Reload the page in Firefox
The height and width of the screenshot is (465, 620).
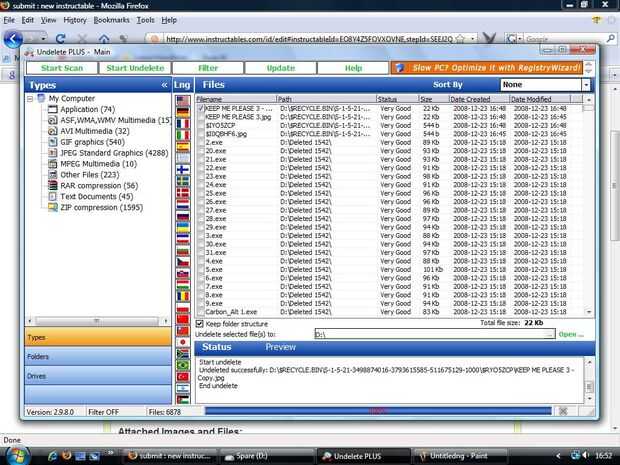click(60, 39)
